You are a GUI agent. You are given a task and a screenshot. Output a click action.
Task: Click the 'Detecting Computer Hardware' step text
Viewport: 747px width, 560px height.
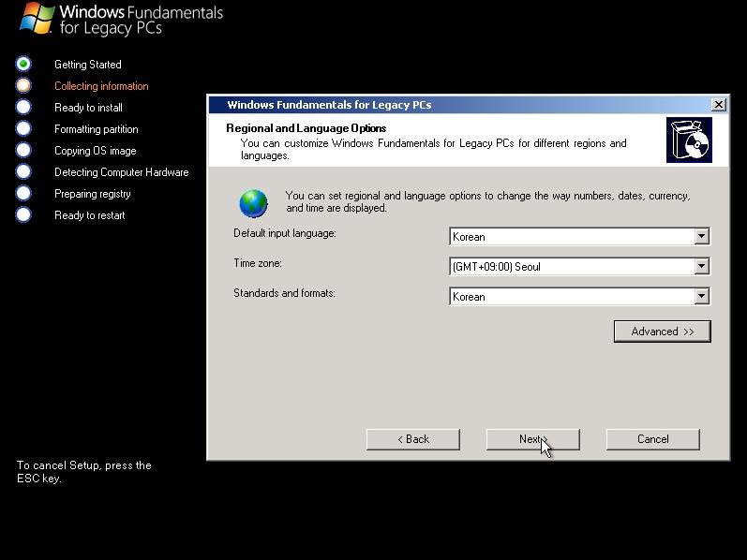[122, 172]
